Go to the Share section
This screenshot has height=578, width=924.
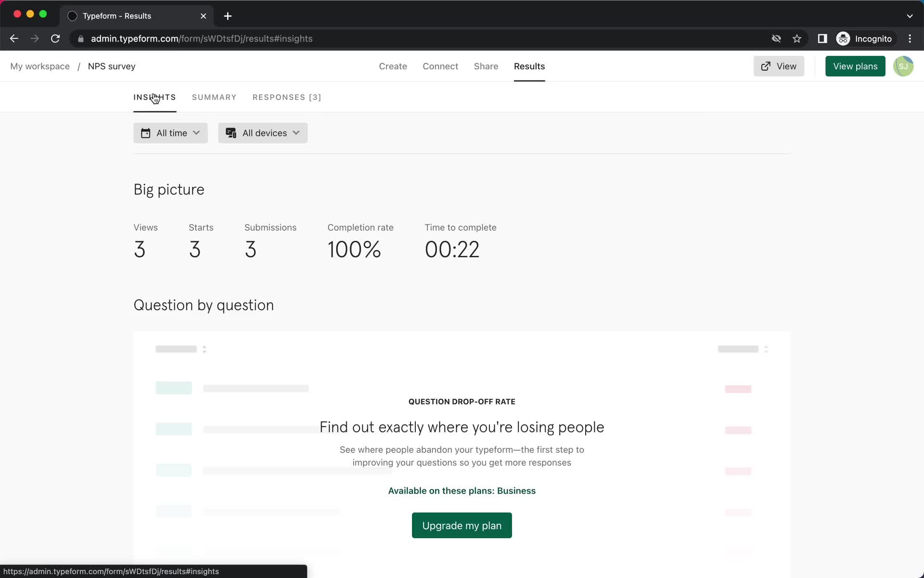coord(486,66)
